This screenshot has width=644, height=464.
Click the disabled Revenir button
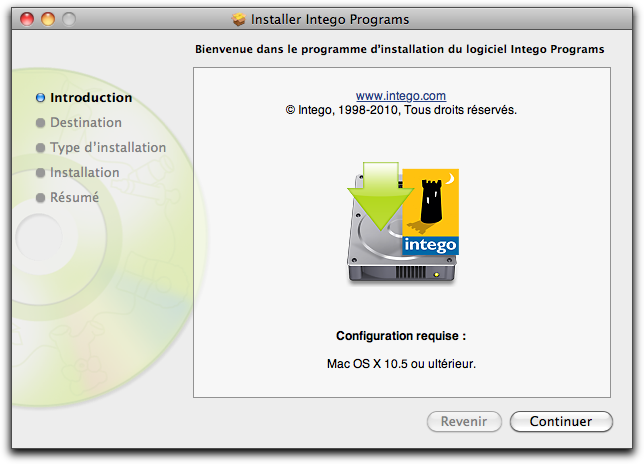(x=464, y=421)
